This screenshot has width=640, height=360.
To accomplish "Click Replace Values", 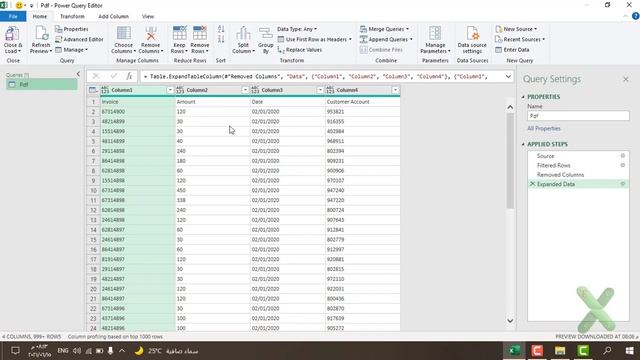I will coord(300,50).
